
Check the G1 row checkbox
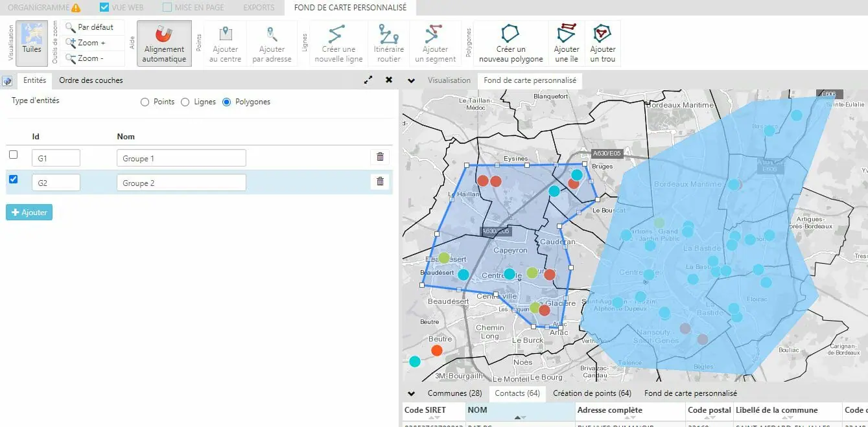click(x=14, y=155)
